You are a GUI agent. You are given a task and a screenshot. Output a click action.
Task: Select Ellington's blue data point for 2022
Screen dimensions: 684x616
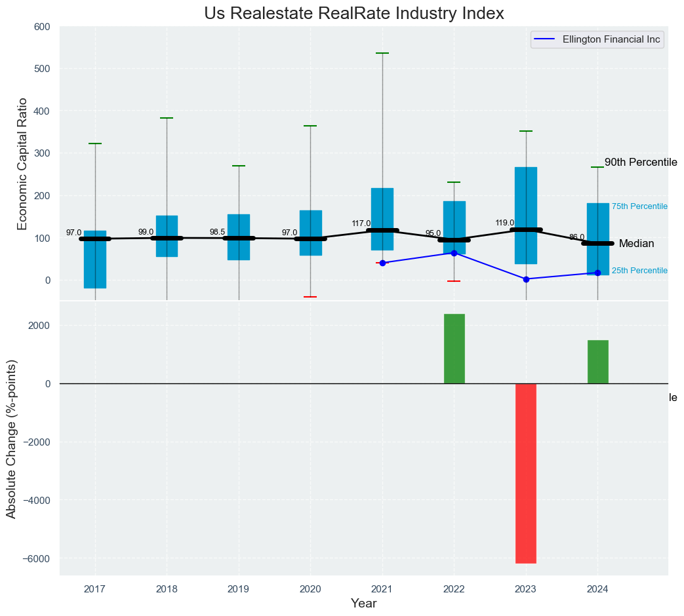coord(454,253)
